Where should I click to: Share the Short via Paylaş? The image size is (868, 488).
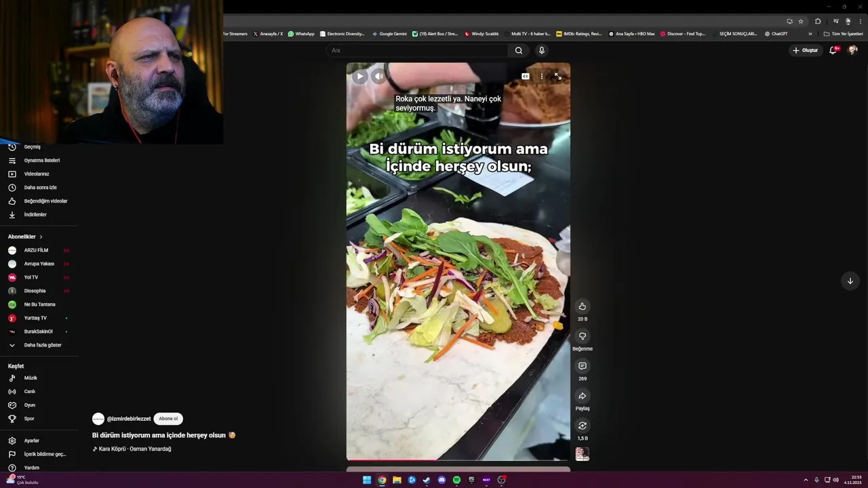click(x=582, y=396)
